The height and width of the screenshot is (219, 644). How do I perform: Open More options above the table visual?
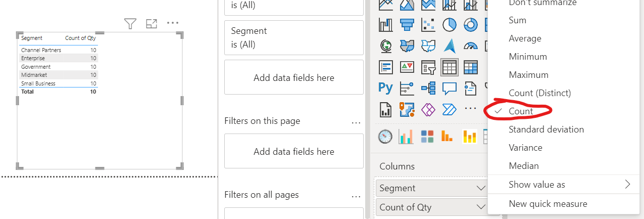(173, 23)
